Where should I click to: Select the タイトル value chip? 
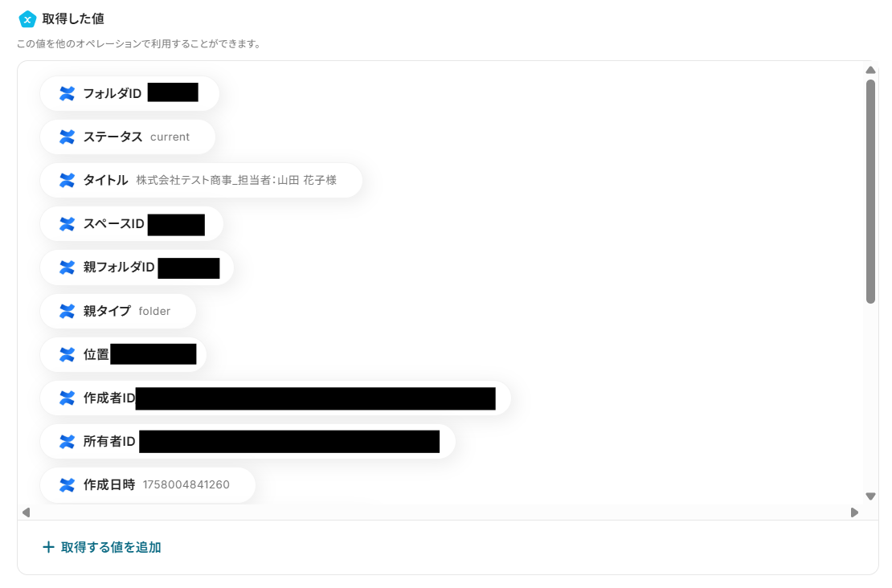tap(202, 180)
